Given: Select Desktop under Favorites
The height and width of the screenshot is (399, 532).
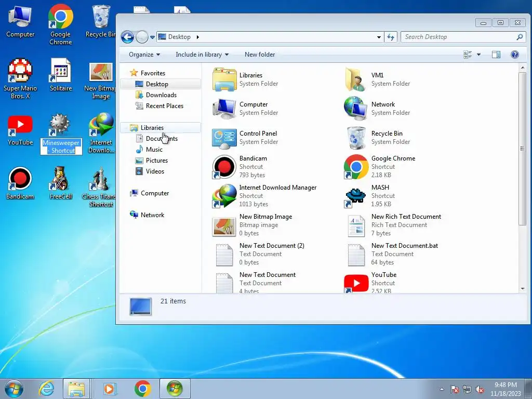Looking at the screenshot, I should (x=160, y=84).
